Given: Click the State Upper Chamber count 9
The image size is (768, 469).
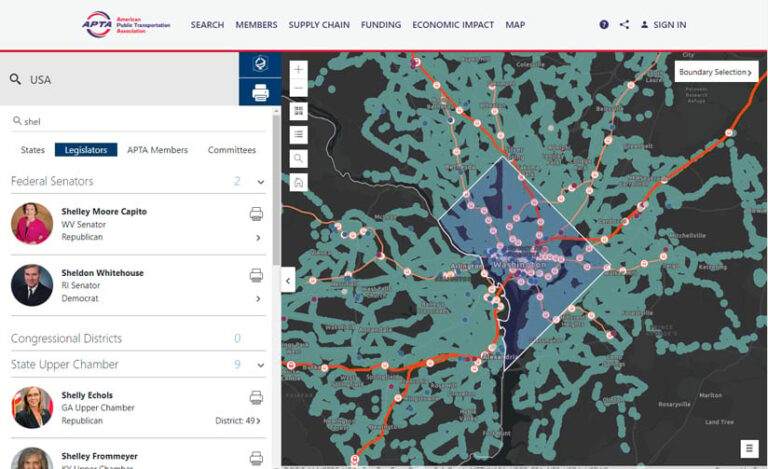Looking at the screenshot, I should pos(237,365).
